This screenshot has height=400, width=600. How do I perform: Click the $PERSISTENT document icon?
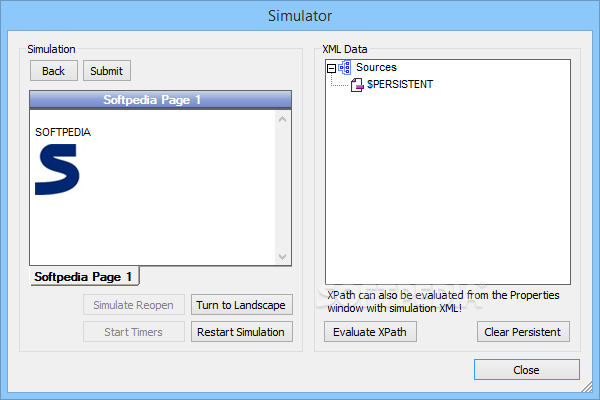[357, 85]
